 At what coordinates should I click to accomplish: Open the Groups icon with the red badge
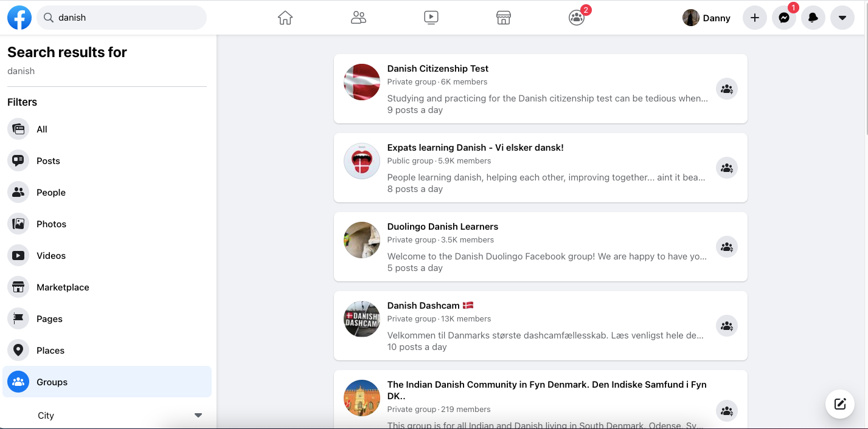click(576, 19)
